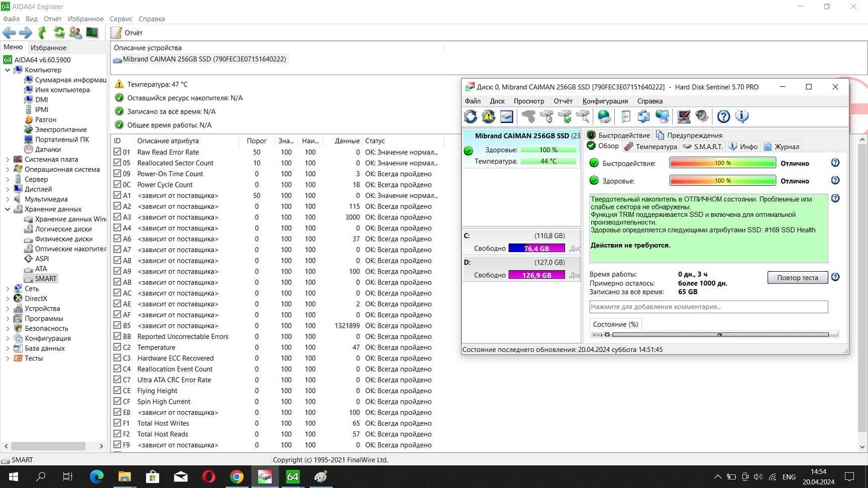The height and width of the screenshot is (488, 868).
Task: Click the AIDA64 back navigation arrow
Action: click(9, 33)
